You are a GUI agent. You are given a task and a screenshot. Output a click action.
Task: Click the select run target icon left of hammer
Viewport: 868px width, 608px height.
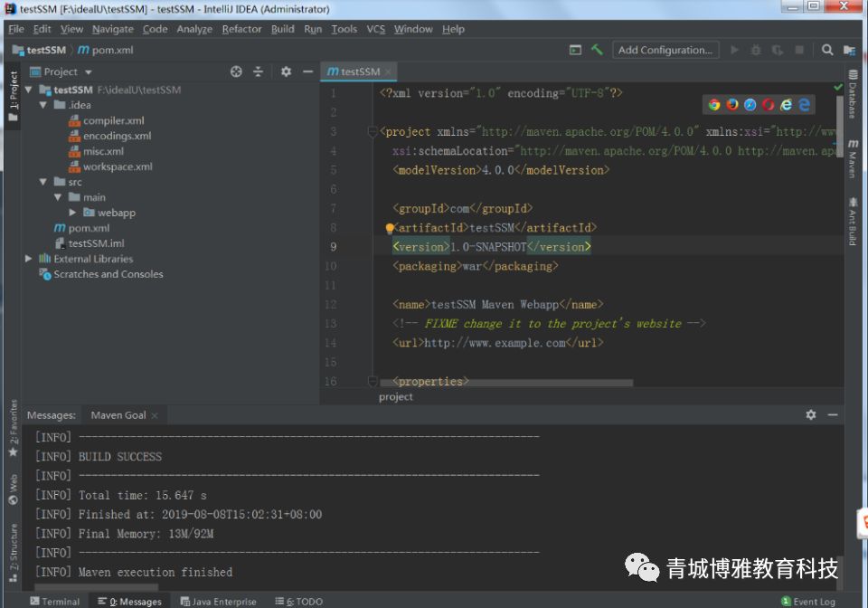[576, 50]
